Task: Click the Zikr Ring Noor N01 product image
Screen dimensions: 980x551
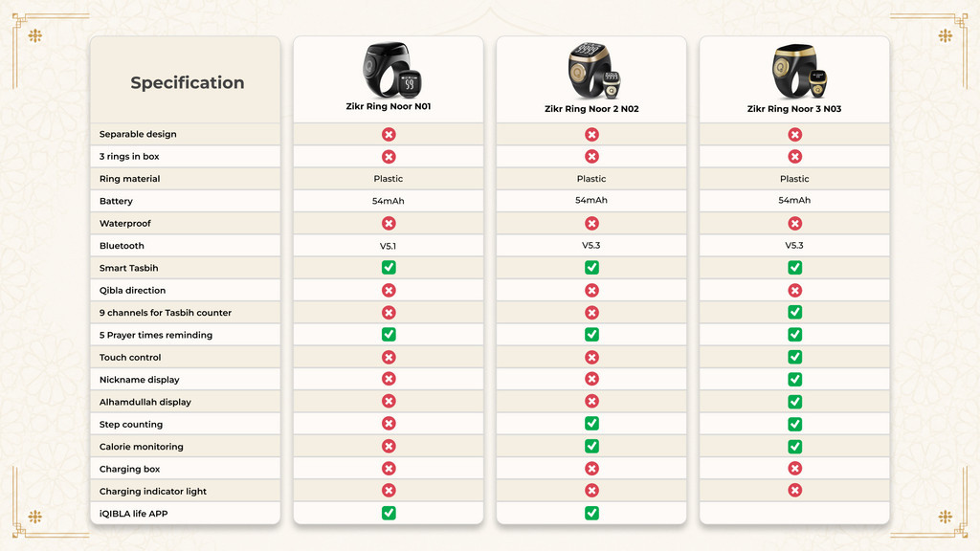Action: tap(392, 69)
